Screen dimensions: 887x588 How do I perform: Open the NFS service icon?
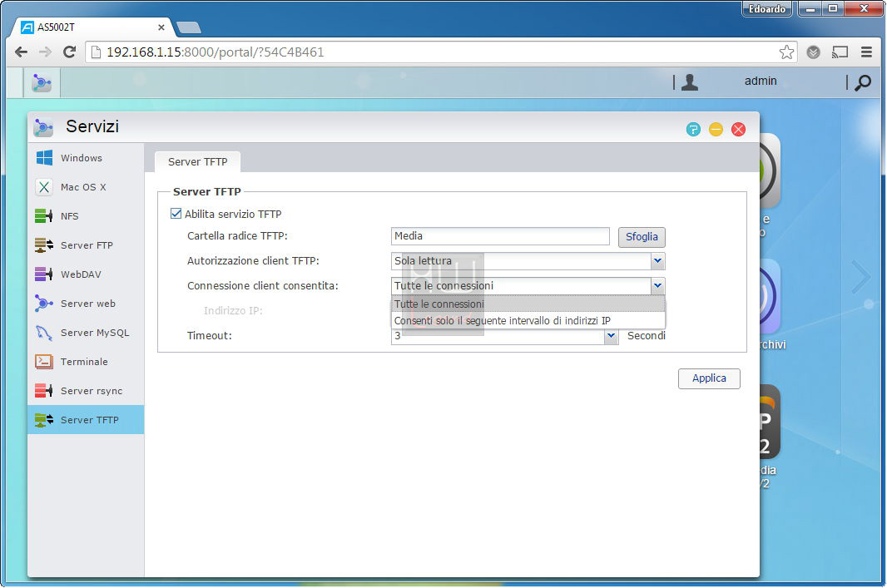(x=44, y=216)
